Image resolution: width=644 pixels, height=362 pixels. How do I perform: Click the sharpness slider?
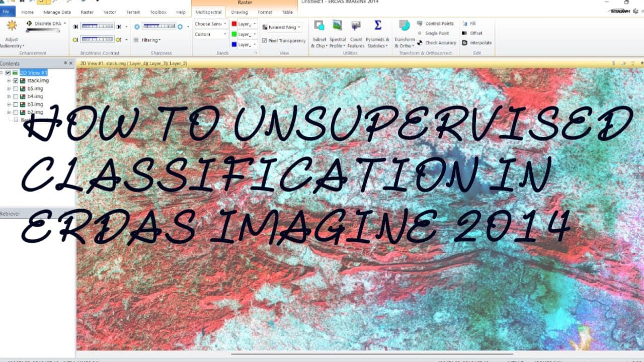click(x=158, y=26)
